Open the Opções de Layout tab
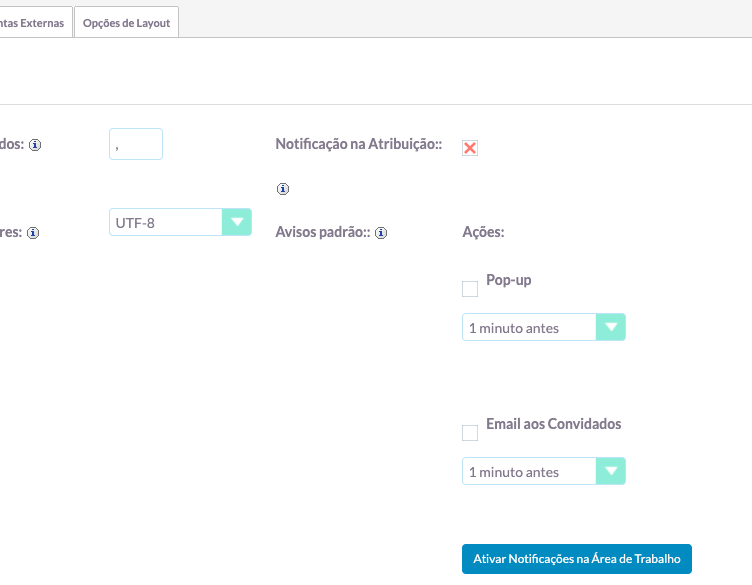This screenshot has width=752, height=585. click(x=127, y=23)
